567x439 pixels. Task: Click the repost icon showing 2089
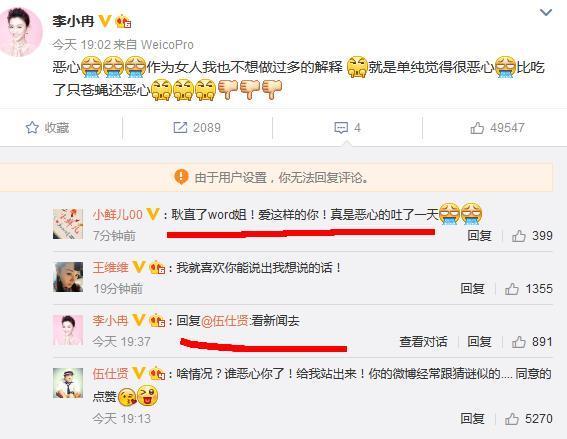pos(180,128)
